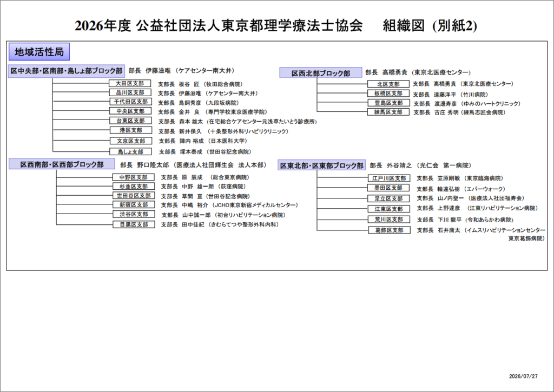Click the 渋谷区支部 box
554x392 pixels.
pyautogui.click(x=134, y=214)
